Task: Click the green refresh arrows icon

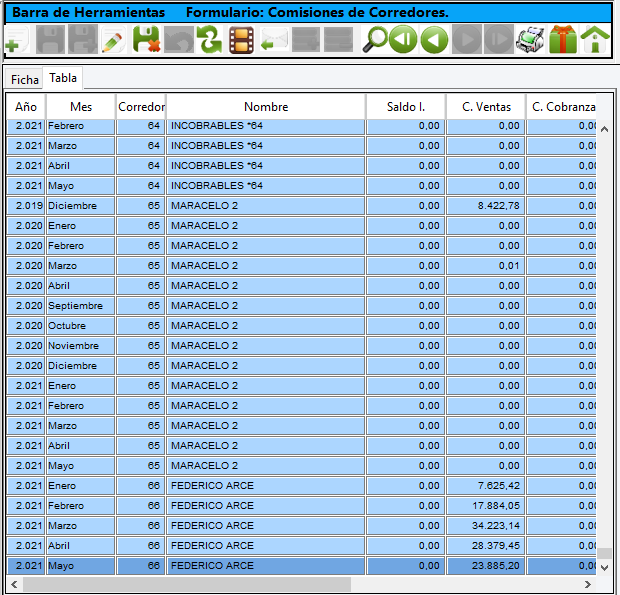Action: point(210,40)
